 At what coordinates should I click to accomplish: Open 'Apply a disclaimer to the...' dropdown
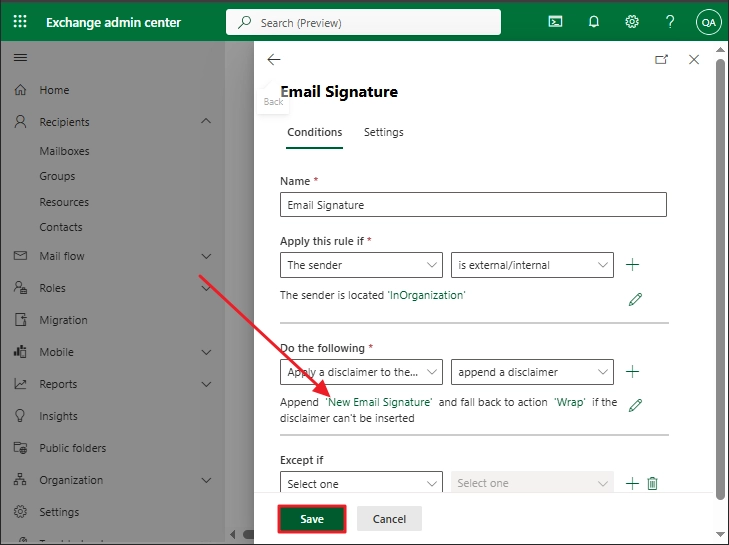[361, 372]
